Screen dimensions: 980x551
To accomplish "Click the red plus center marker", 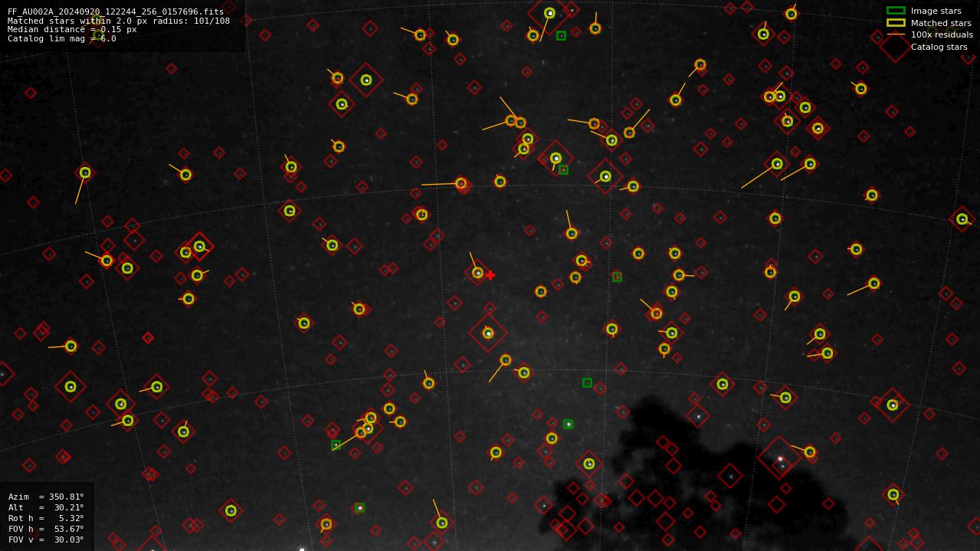I will click(x=490, y=275).
